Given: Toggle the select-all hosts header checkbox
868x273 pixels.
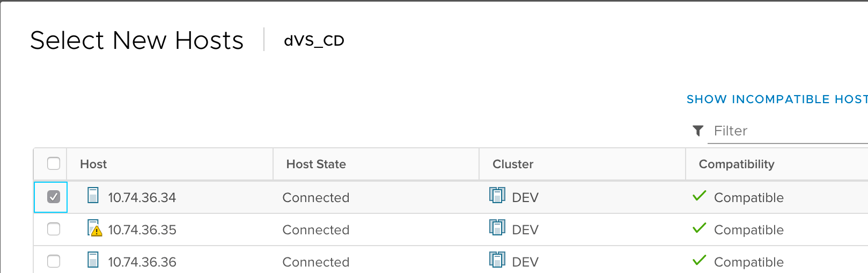Looking at the screenshot, I should tap(54, 163).
